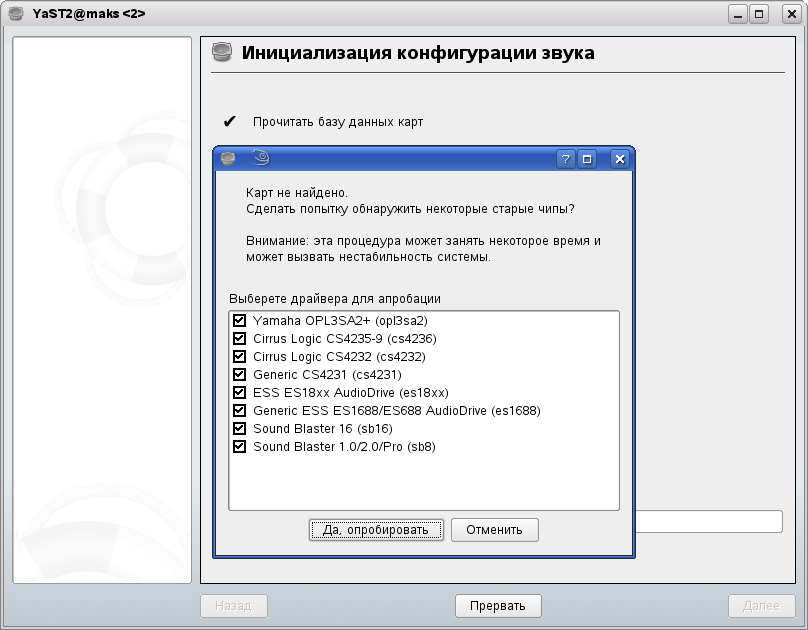The width and height of the screenshot is (808, 630).
Task: Click the horn icon in the dialog title bar
Action: pos(259,158)
